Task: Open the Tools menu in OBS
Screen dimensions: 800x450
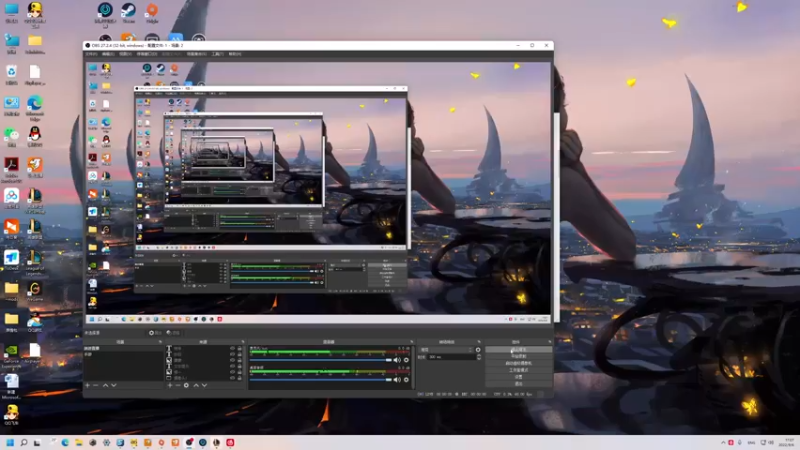Action: click(x=217, y=54)
